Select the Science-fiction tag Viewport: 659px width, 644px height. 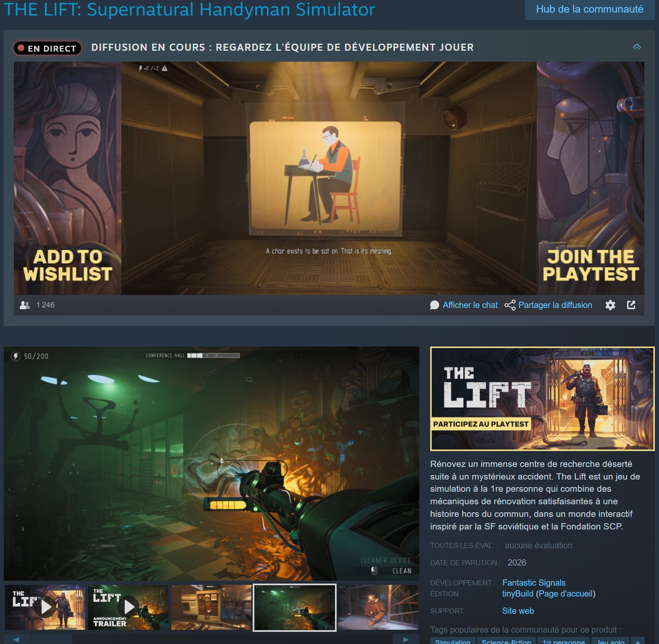click(x=506, y=641)
